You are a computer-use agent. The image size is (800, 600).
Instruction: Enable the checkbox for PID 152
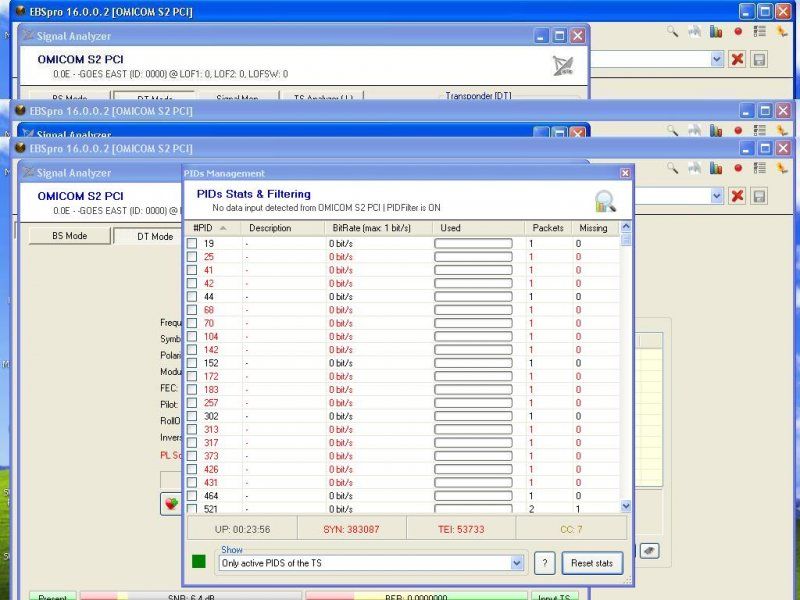click(192, 363)
